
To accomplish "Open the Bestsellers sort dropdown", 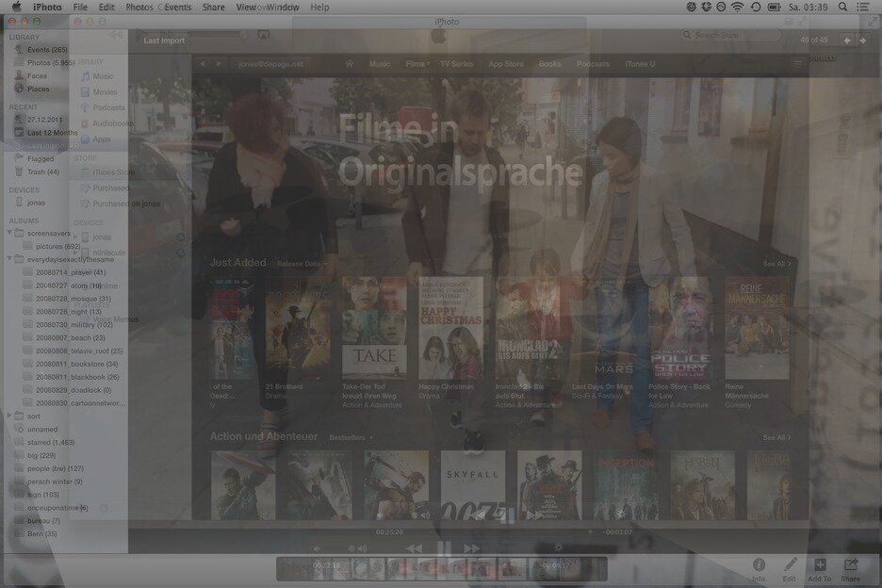I will [x=351, y=438].
